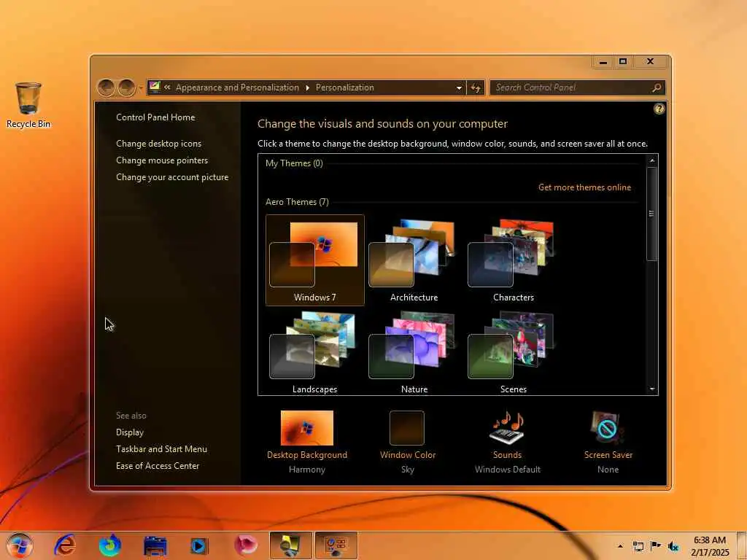Launch the blue-green browser taskbar icon
747x560 pixels.
pos(110,545)
